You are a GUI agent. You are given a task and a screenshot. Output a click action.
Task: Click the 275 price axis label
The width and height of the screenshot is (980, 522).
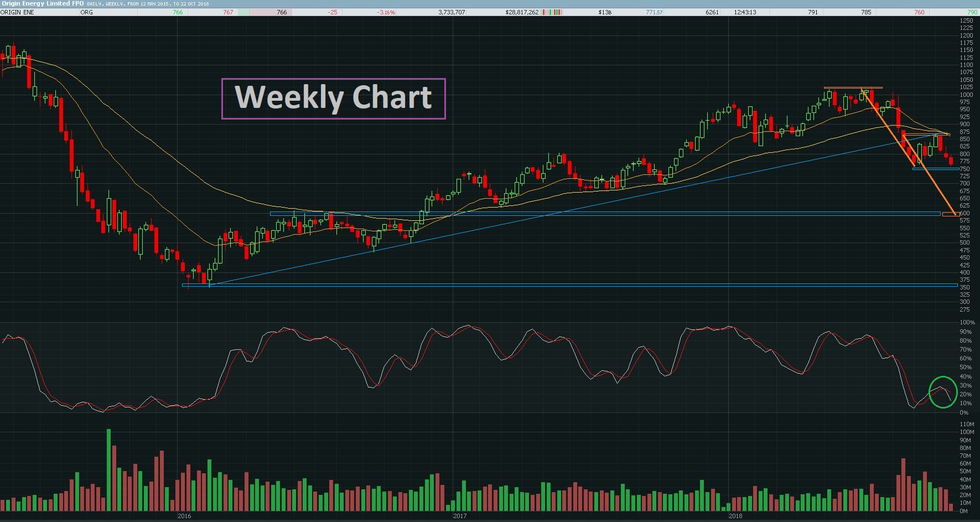coord(965,309)
